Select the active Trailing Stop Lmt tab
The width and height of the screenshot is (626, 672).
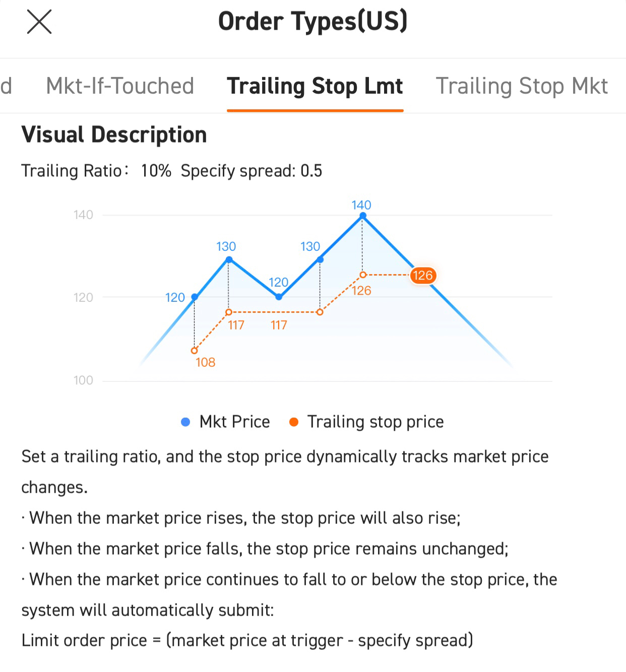point(315,86)
